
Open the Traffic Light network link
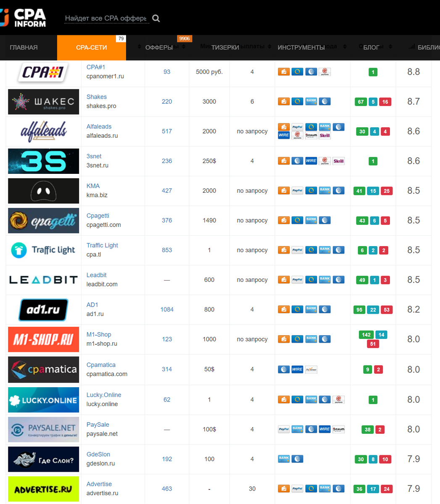pos(102,245)
